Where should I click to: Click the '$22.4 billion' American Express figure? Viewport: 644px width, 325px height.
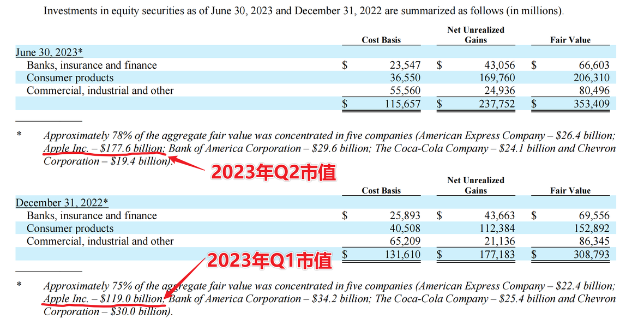point(585,286)
